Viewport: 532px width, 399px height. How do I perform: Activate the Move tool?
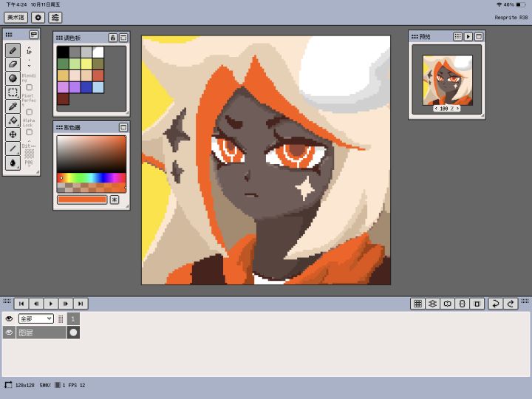13,134
